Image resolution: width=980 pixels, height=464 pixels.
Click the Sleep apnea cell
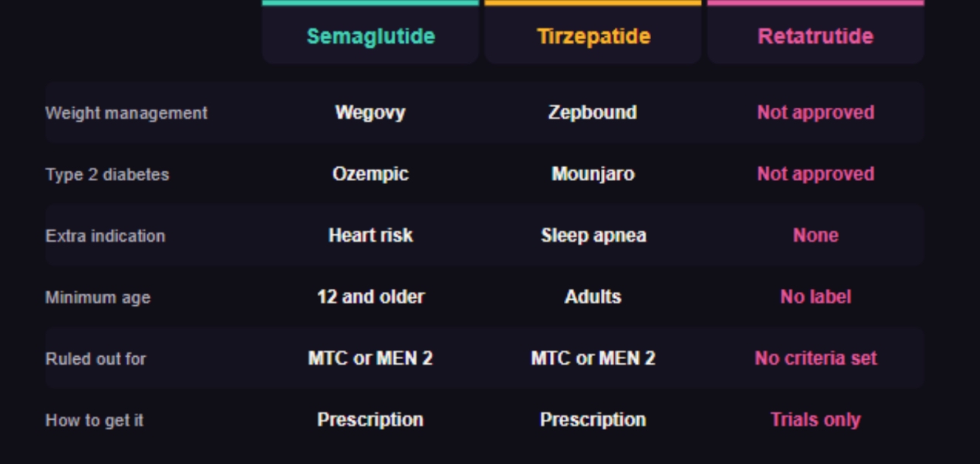coord(593,235)
